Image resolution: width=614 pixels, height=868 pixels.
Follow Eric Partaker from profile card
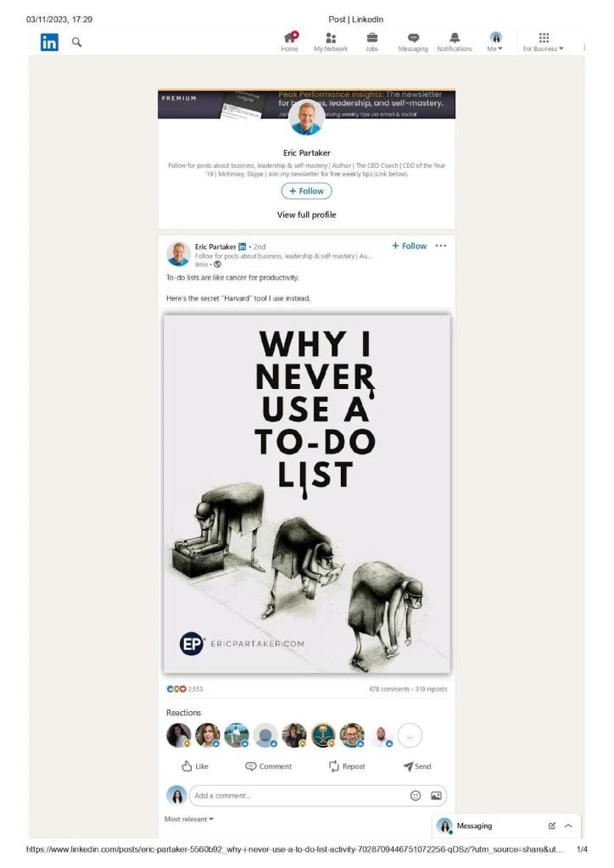[x=307, y=191]
